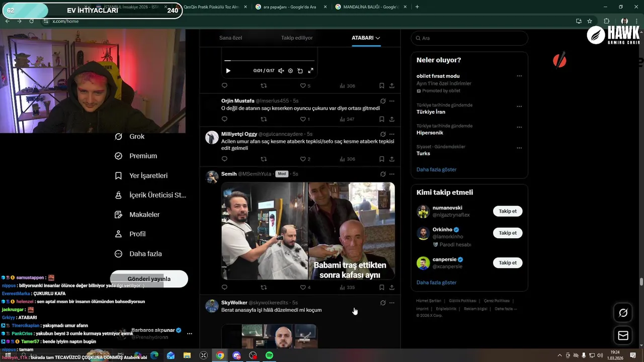Bookmark Milliyetçi Oggy's post
The width and height of the screenshot is (644, 362).
pyautogui.click(x=382, y=159)
